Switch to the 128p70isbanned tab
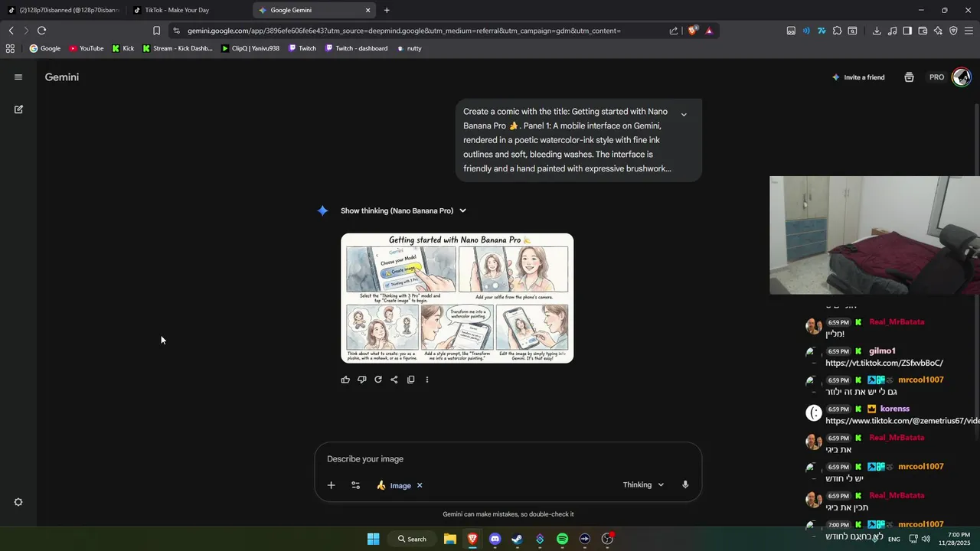Screen dimensions: 980x551 (x=64, y=10)
